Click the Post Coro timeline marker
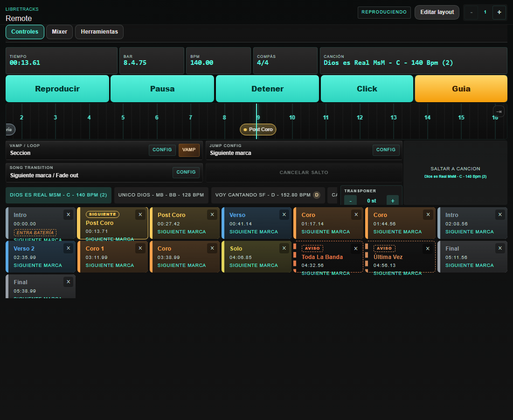 (258, 130)
